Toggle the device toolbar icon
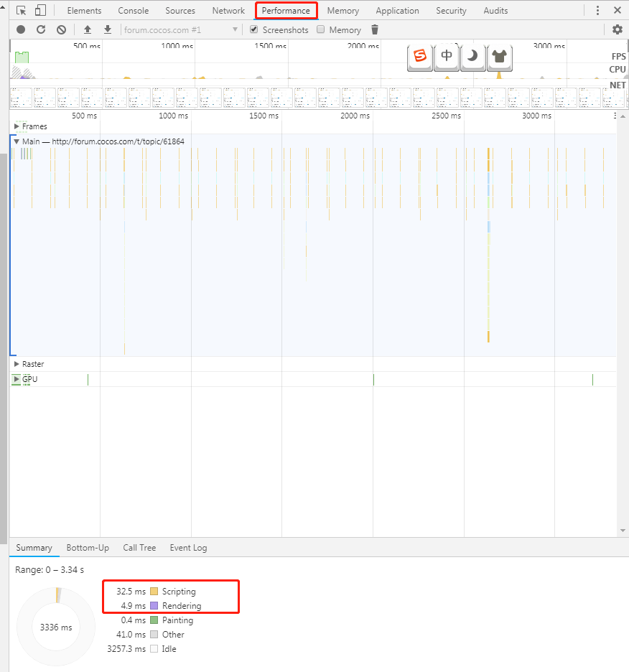Screen dimensions: 629x672 pos(40,10)
